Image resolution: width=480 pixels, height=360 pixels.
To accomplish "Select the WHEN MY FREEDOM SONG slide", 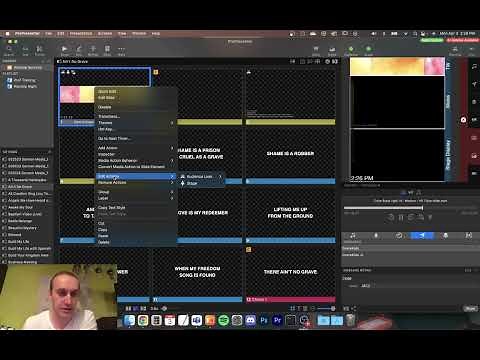I will 197,273.
